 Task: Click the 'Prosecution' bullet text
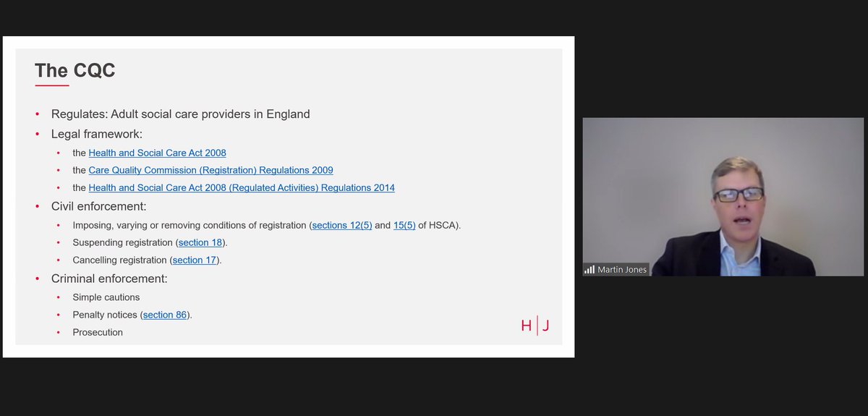pos(98,332)
